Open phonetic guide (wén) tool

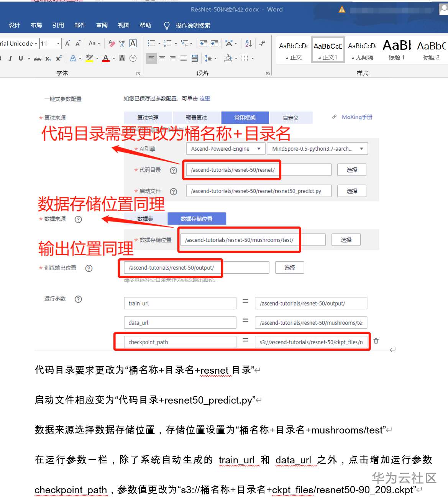click(x=122, y=43)
